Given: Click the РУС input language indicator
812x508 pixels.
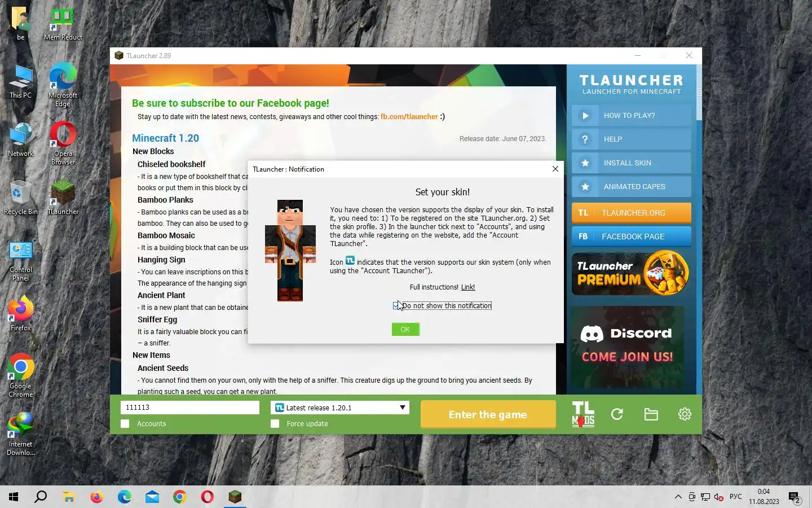Looking at the screenshot, I should (x=736, y=497).
